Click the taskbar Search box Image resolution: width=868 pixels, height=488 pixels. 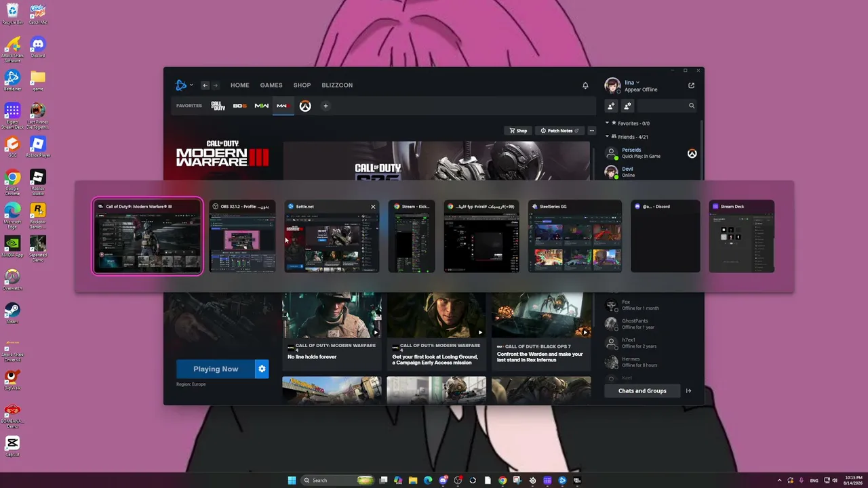[x=338, y=481]
